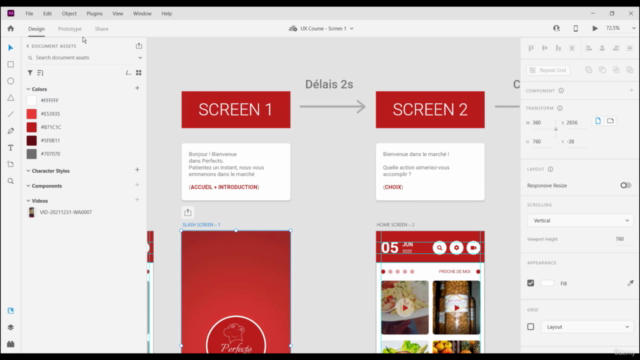
Task: Select the #B71C1C color swatch
Action: pyautogui.click(x=31, y=127)
